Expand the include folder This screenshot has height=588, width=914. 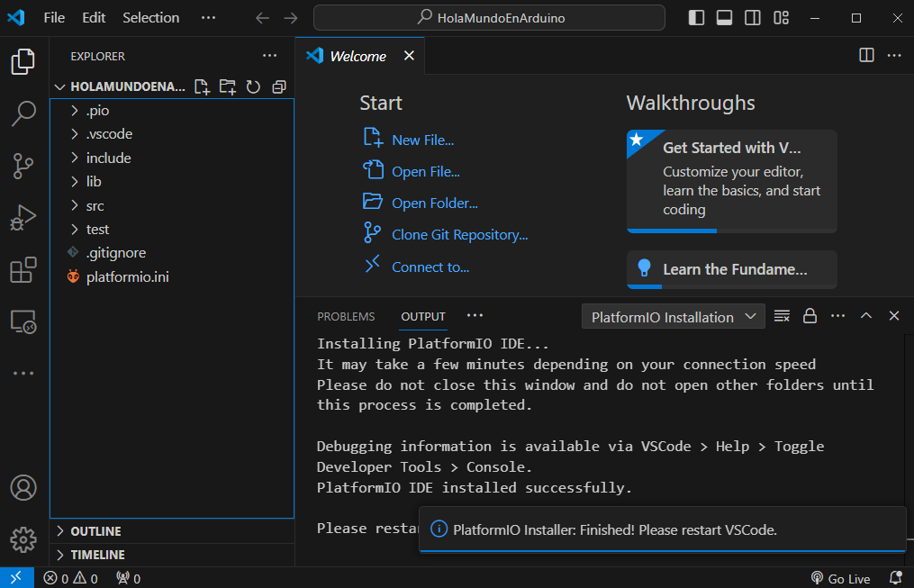(172, 158)
